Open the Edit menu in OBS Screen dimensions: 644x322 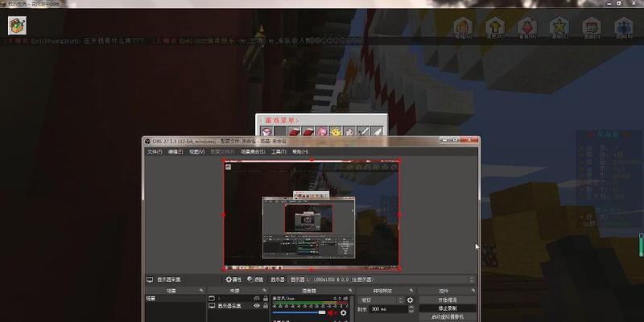[175, 152]
